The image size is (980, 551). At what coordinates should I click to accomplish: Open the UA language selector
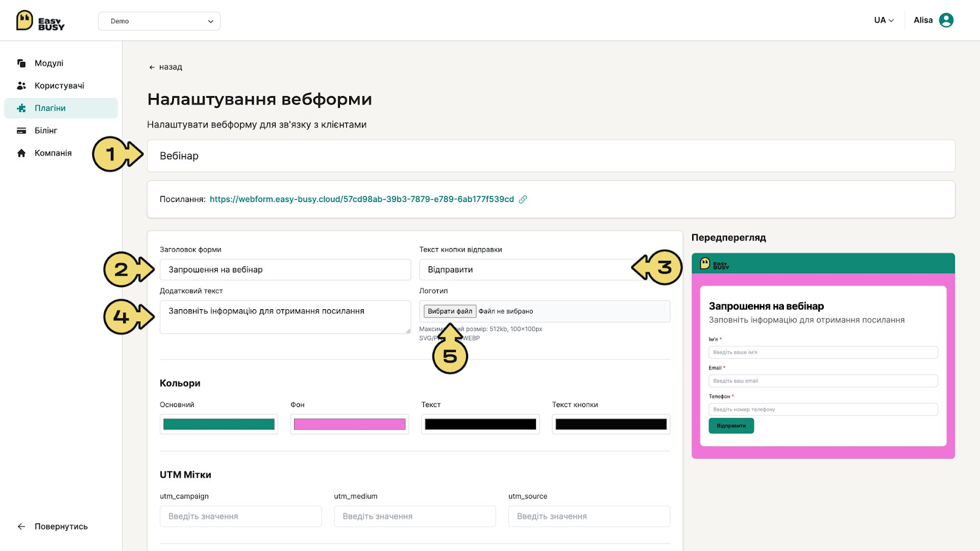coord(884,20)
